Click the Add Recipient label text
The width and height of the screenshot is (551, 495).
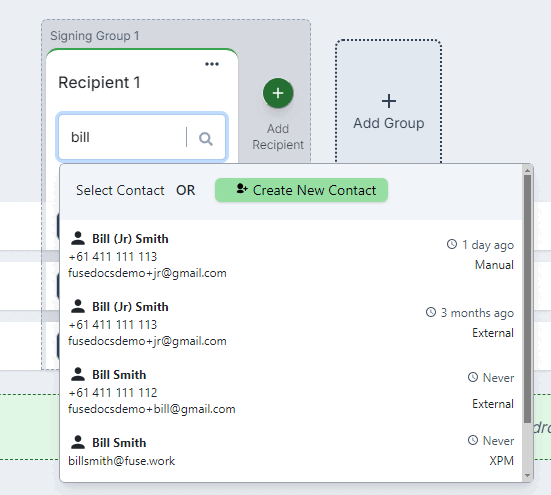click(278, 137)
